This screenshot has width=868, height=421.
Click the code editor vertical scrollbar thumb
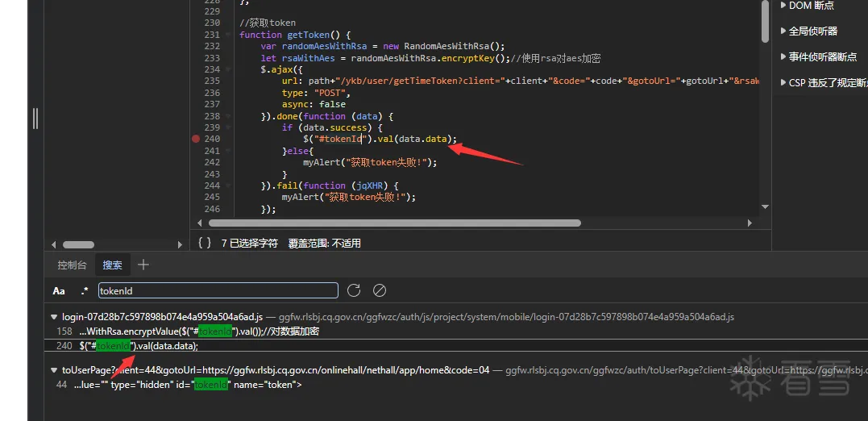(x=765, y=22)
